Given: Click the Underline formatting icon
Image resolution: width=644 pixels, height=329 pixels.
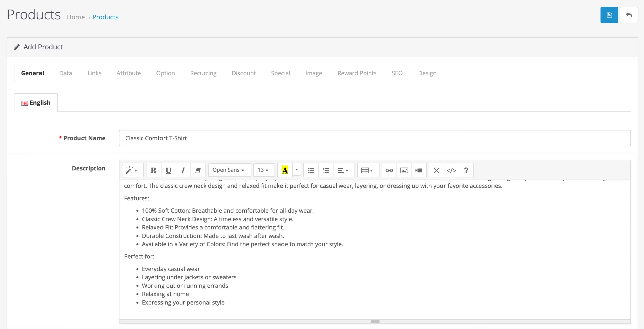Looking at the screenshot, I should pos(168,170).
